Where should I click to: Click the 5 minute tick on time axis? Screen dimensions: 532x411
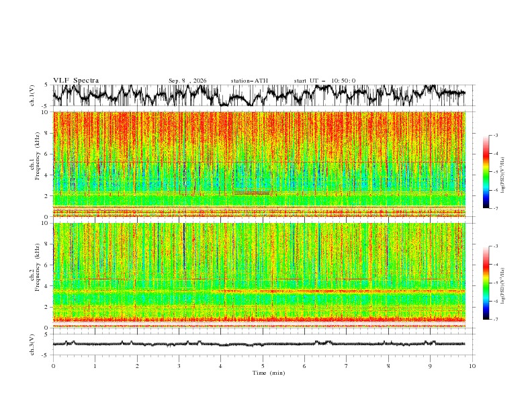tap(263, 366)
